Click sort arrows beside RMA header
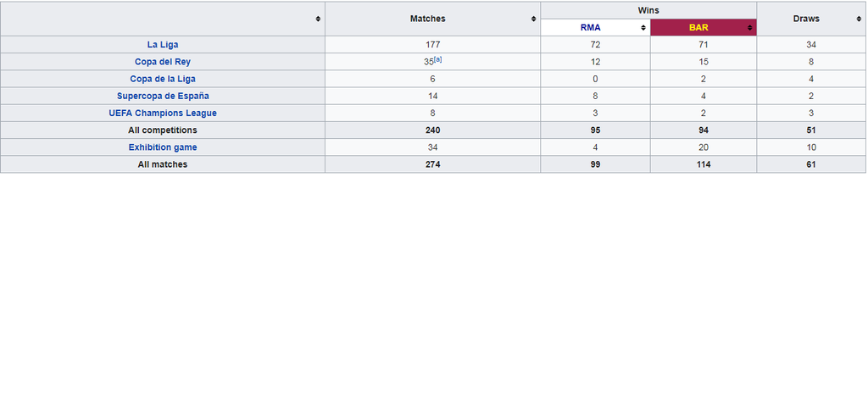 [643, 28]
